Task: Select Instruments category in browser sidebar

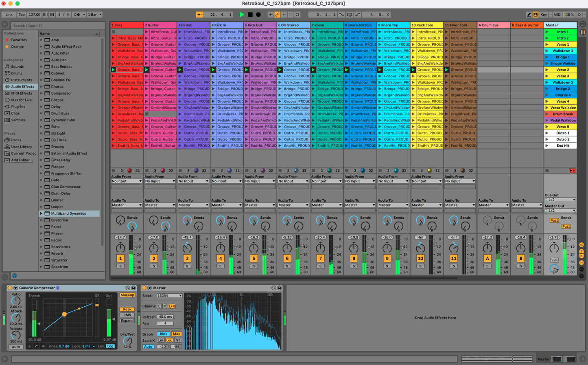Action: (x=21, y=80)
